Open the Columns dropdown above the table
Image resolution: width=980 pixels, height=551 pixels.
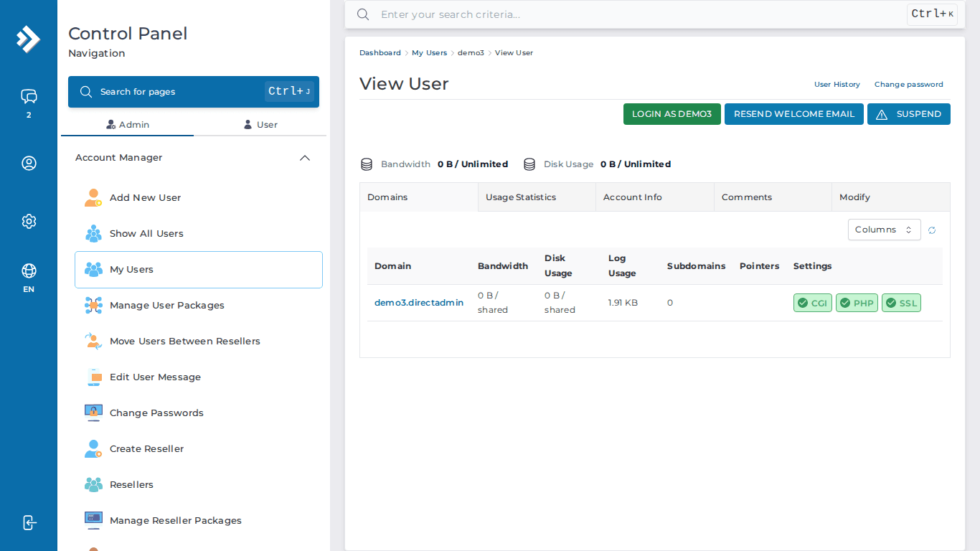coord(885,230)
